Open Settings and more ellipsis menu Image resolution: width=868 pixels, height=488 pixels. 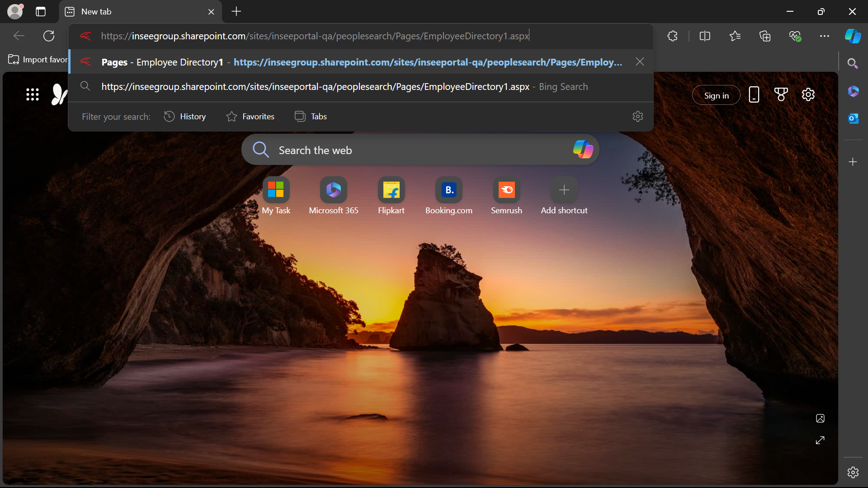point(824,36)
